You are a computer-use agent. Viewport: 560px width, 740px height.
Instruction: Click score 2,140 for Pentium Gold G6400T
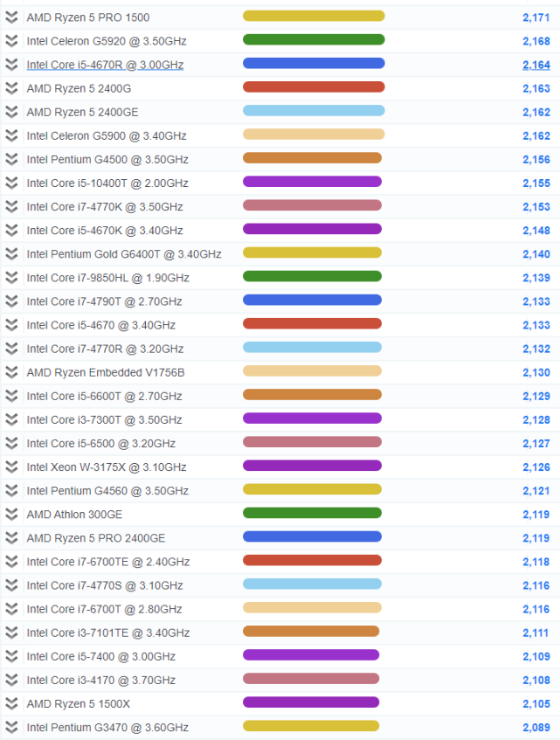(x=536, y=254)
